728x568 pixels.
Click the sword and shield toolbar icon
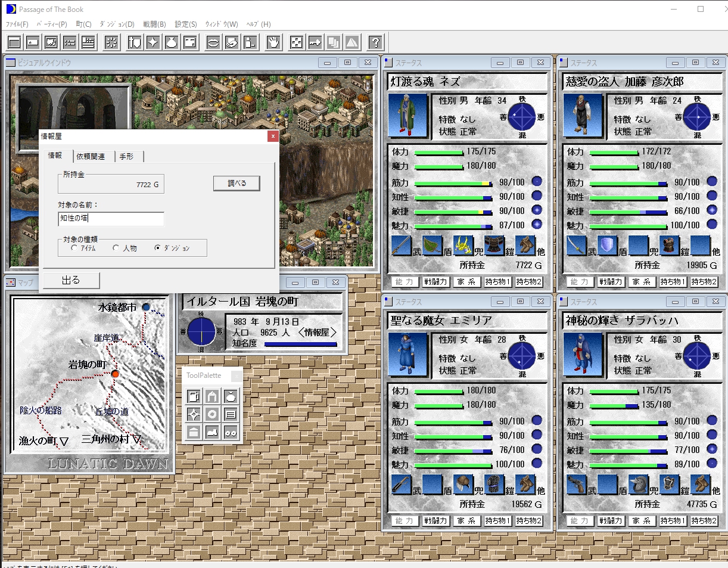point(135,42)
